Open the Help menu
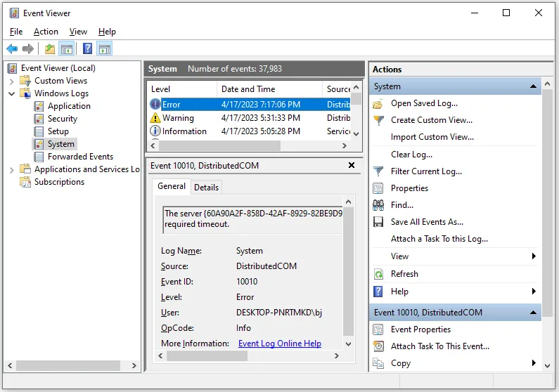Screen dimensions: 559x392 tap(107, 32)
